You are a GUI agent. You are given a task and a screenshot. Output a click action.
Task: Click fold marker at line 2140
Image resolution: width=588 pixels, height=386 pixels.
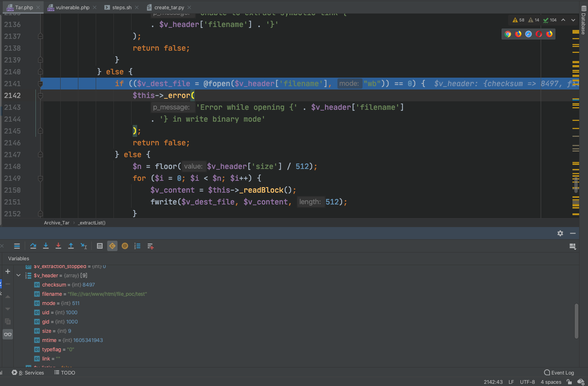coord(41,72)
